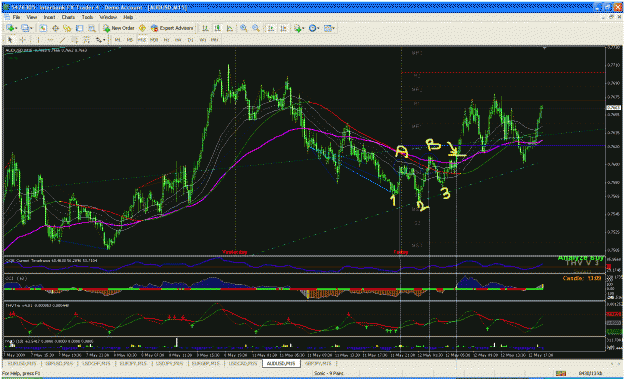This screenshot has height=379, width=625.
Task: Expand the Profiles dropdown arrow
Action: coord(31,28)
